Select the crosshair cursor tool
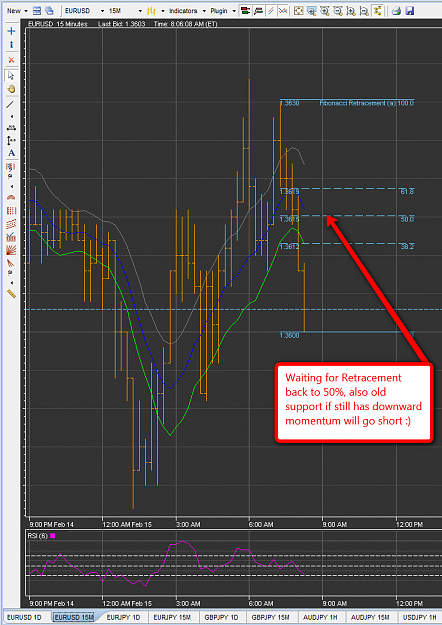The width and height of the screenshot is (442, 625). pyautogui.click(x=11, y=31)
